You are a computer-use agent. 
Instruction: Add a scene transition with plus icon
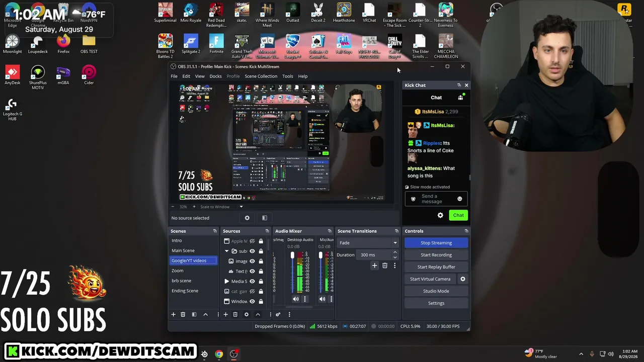[374, 265]
